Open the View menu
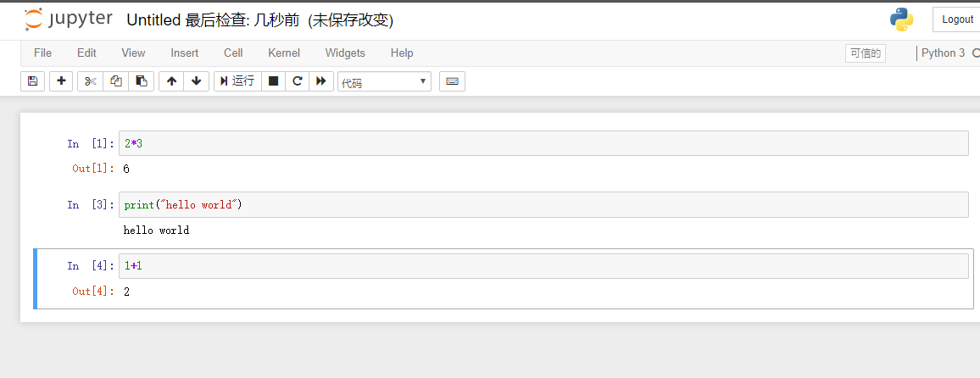Screen dimensions: 980x378 [133, 53]
